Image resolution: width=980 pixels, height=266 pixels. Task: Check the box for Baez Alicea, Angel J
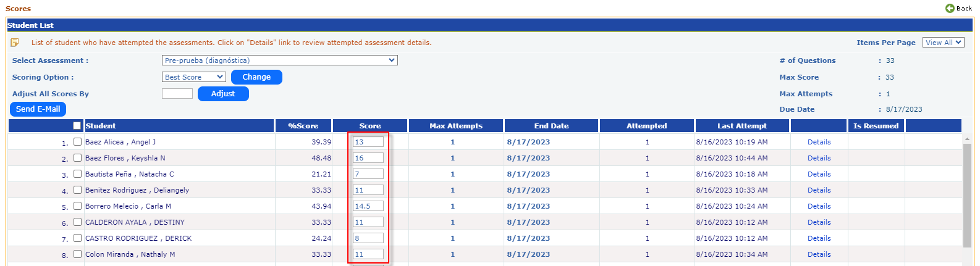tap(78, 141)
